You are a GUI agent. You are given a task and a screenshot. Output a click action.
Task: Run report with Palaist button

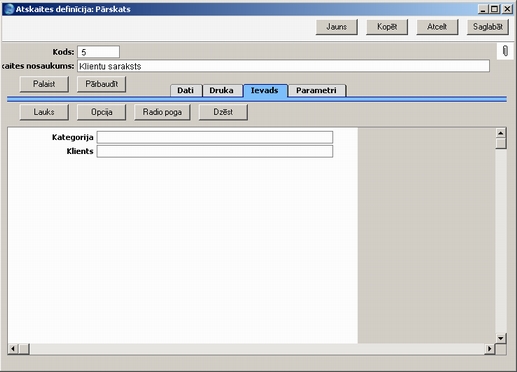click(44, 84)
